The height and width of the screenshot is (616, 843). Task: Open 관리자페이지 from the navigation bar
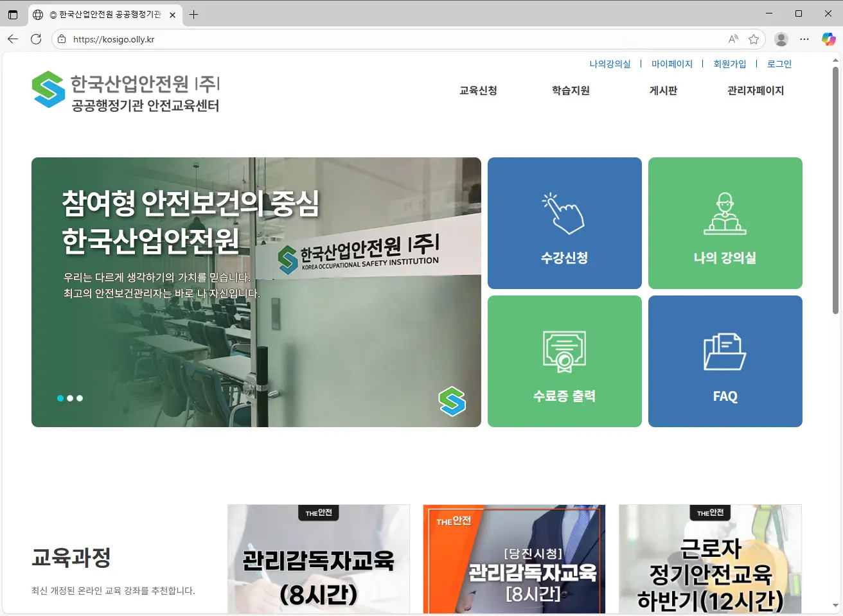pos(756,91)
